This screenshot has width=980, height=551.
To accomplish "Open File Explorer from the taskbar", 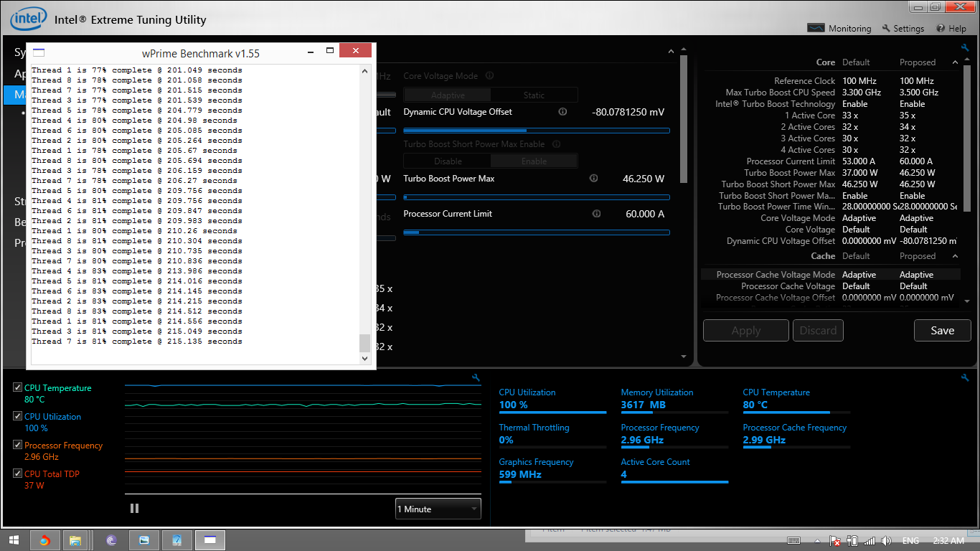I will click(x=75, y=540).
